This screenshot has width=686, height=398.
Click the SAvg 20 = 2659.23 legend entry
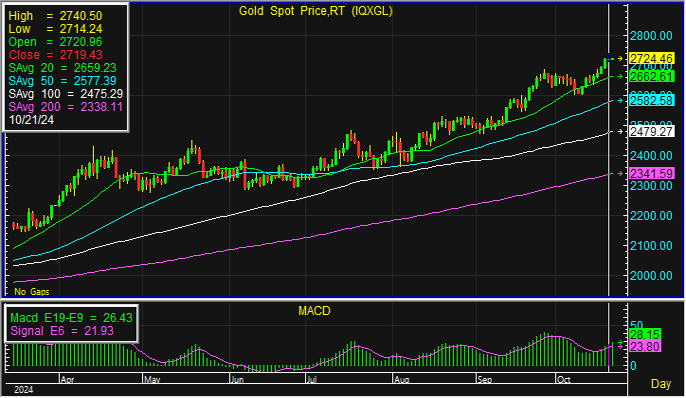click(x=62, y=68)
